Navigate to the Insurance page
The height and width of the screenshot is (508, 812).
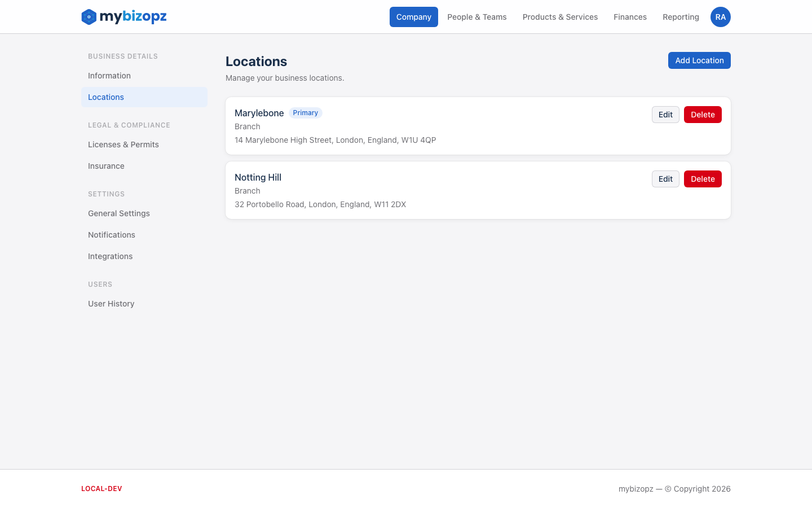(106, 166)
